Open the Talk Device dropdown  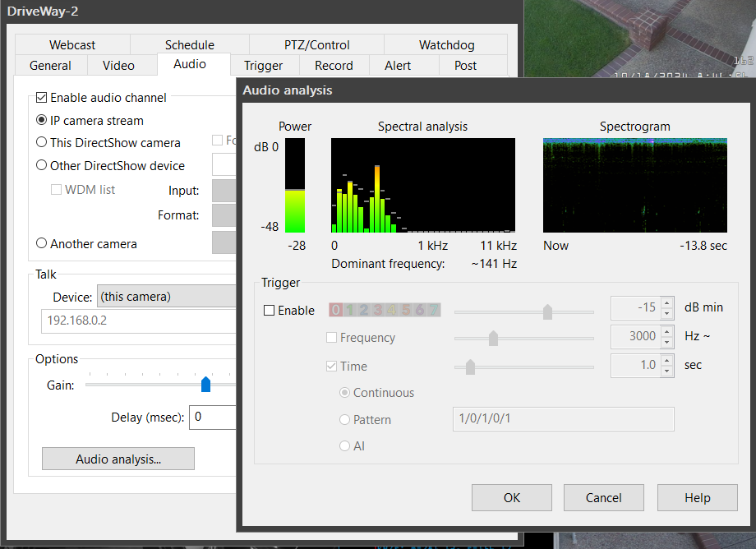click(166, 296)
